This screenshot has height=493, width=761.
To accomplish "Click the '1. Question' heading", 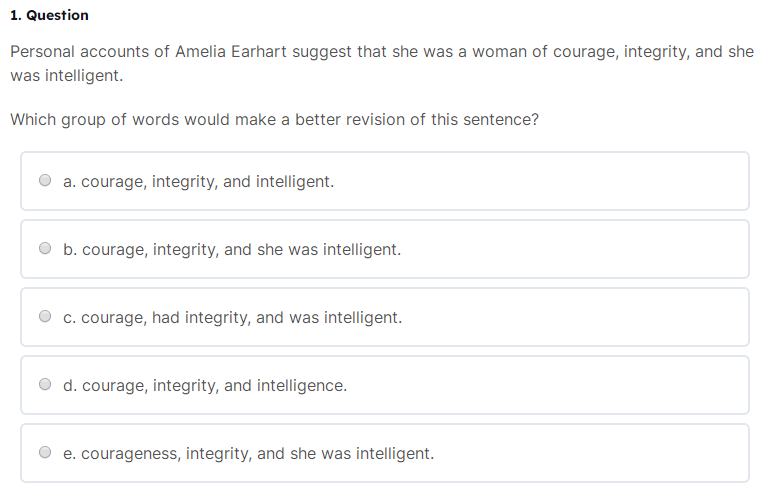I will (50, 15).
